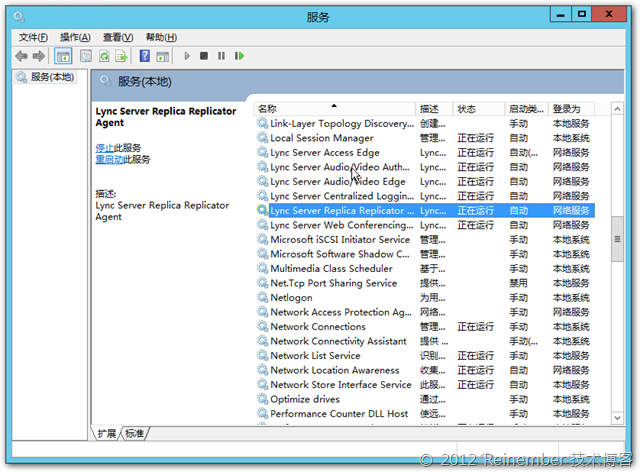Screen dimensions: 640x472
Task: Sort by the 登录为 column header
Action: point(571,109)
